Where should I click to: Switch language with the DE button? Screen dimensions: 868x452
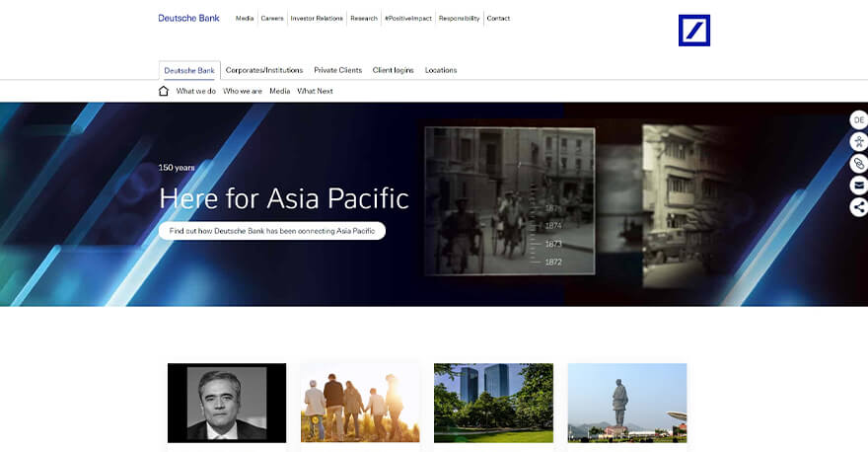858,119
